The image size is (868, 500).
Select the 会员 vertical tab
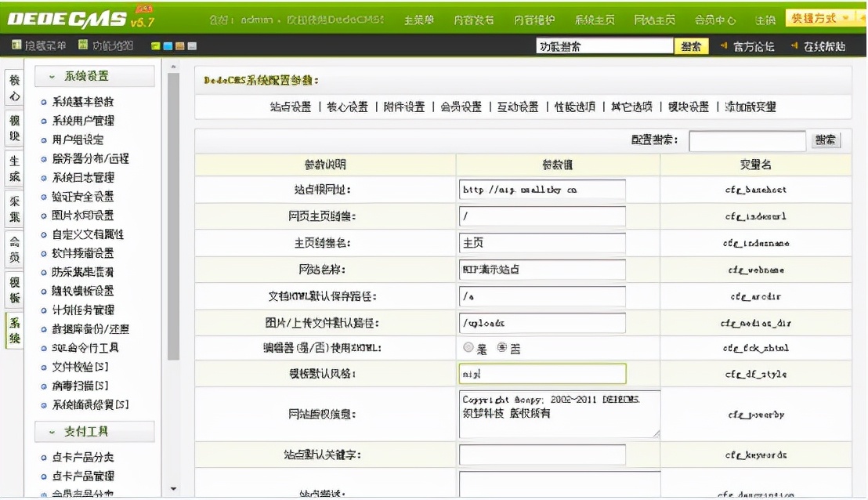(x=14, y=249)
